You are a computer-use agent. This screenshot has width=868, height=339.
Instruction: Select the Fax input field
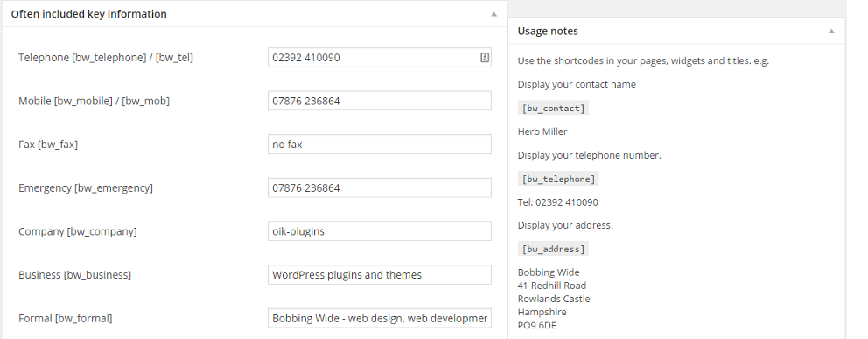coord(379,144)
